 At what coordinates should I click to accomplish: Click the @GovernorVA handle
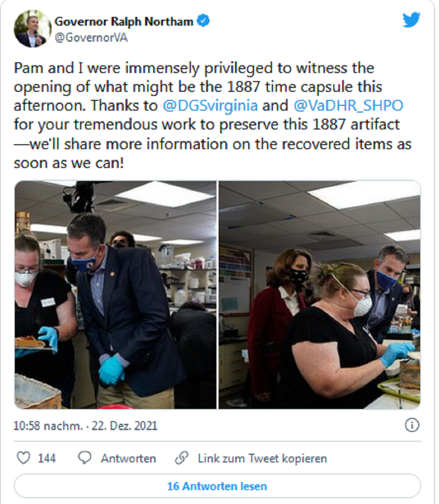[91, 38]
